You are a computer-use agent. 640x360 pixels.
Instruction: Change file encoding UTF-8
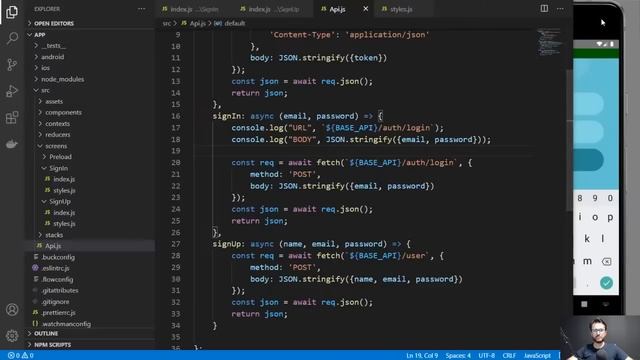(x=486, y=356)
